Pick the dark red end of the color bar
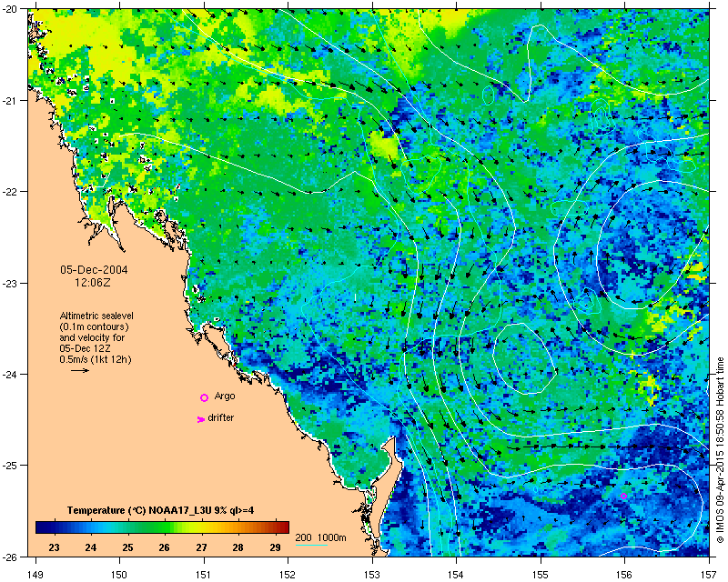728x582 pixels. 286,527
